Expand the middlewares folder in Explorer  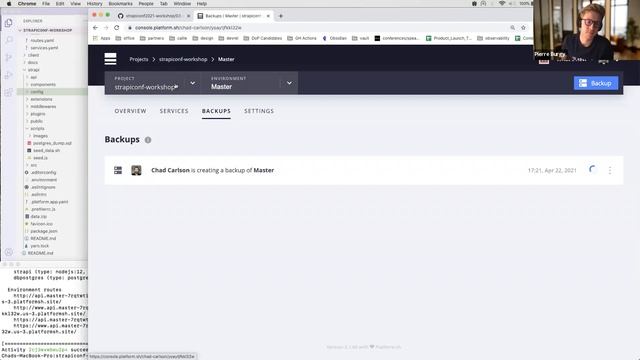tap(43, 107)
